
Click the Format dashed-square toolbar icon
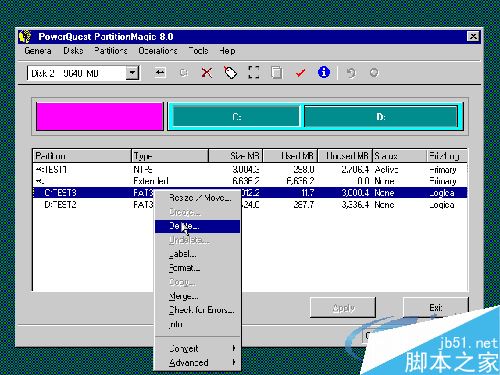254,72
